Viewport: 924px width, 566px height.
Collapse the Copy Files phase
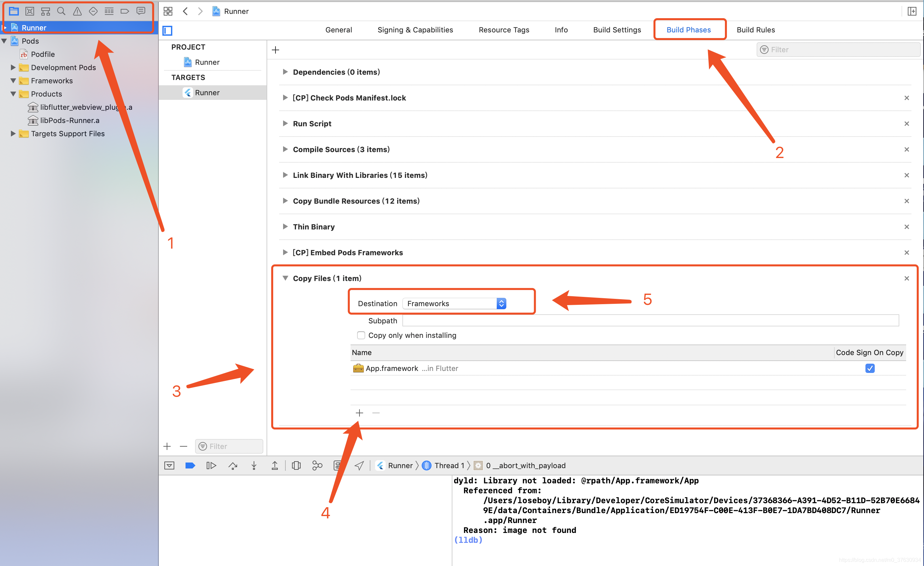pyautogui.click(x=285, y=278)
